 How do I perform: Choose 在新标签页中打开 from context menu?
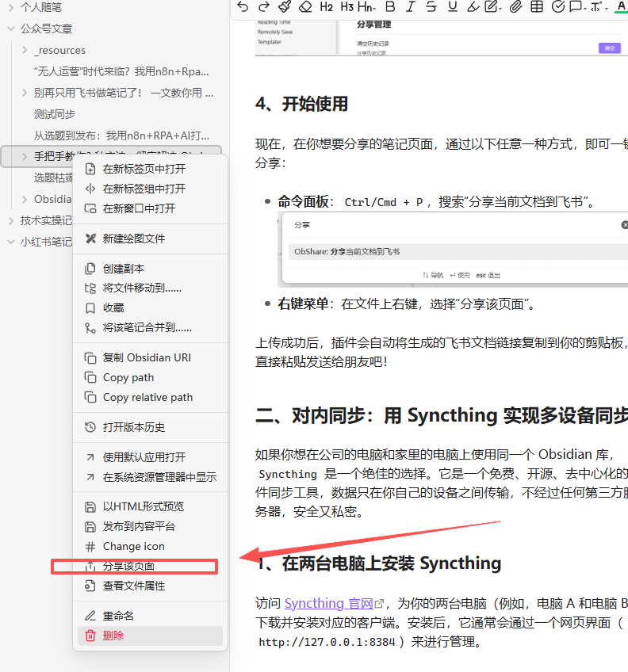point(150,169)
